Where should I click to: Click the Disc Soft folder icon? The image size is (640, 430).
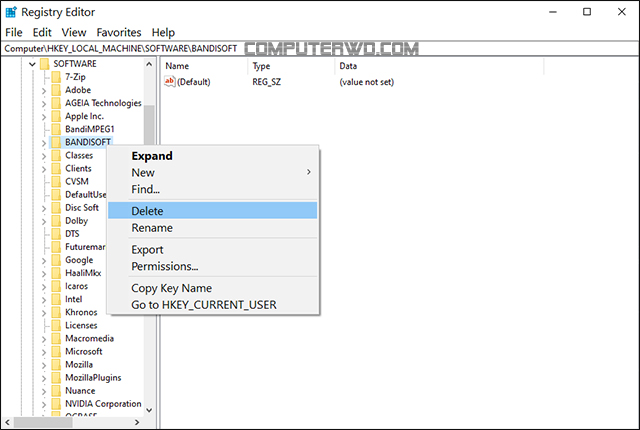[x=56, y=208]
